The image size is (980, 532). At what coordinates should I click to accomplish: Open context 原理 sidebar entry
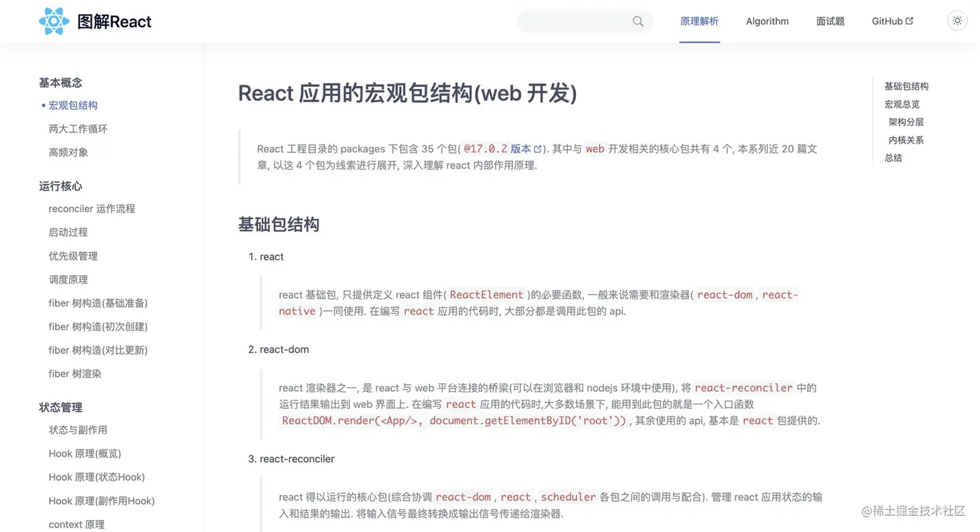(x=76, y=524)
